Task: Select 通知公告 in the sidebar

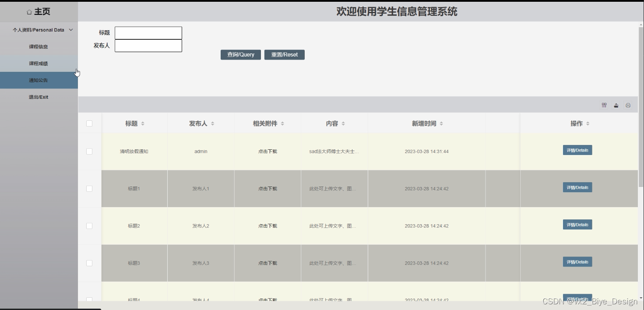Action: click(x=39, y=80)
